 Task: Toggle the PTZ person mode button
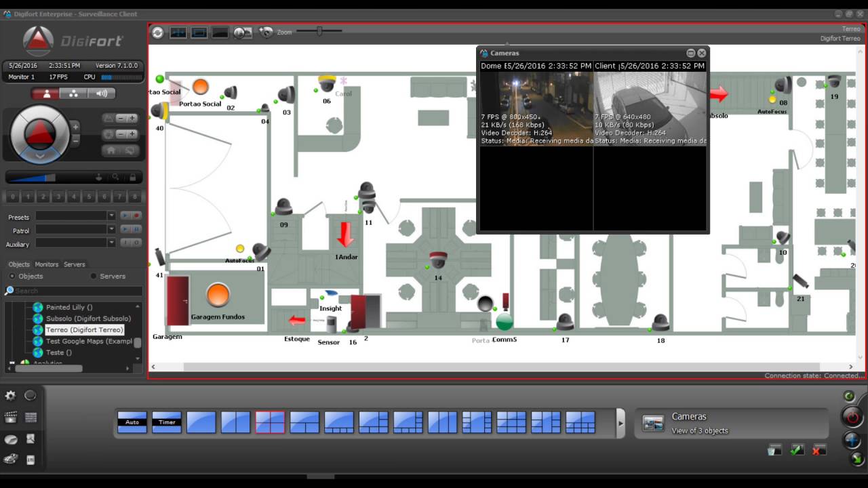tap(45, 94)
